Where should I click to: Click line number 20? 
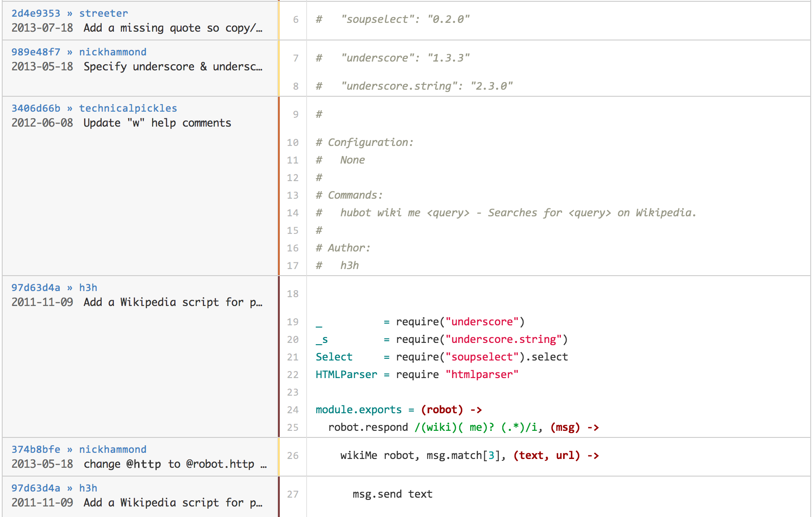(293, 339)
